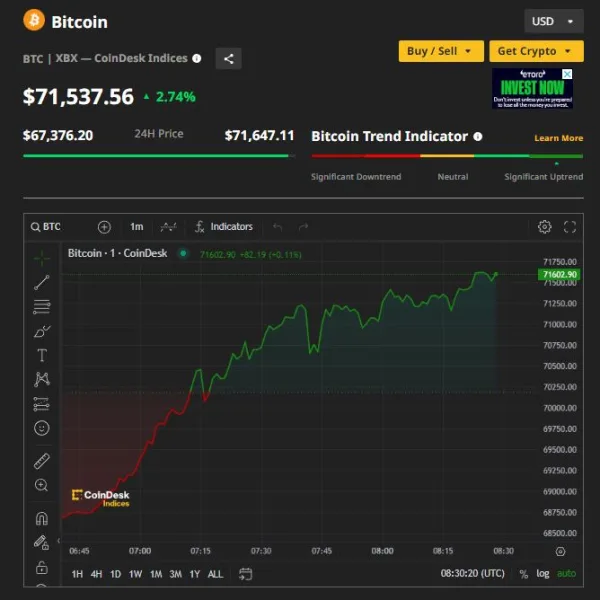Toggle log scale mode
600x600 pixels.
click(543, 574)
